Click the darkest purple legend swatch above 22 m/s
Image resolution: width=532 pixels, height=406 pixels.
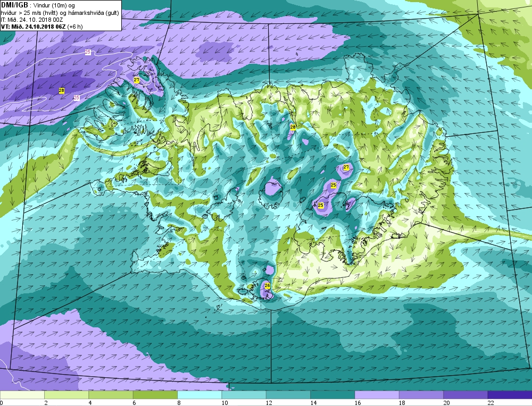tap(510, 395)
